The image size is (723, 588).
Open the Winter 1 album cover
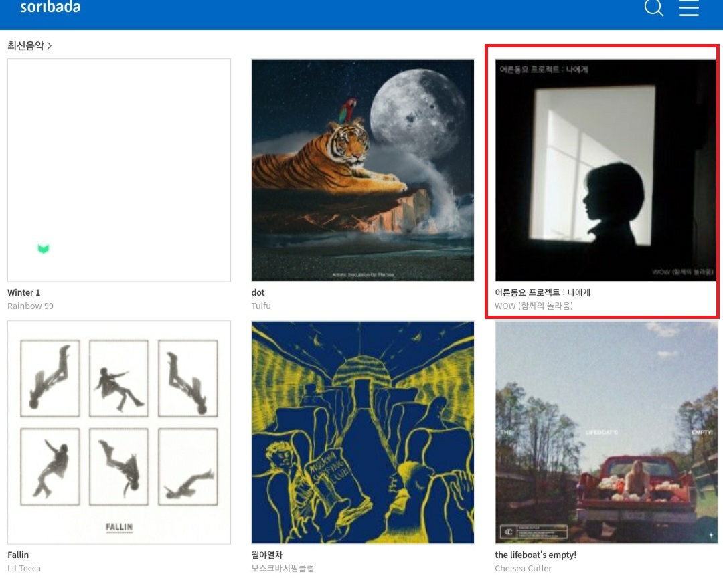tap(119, 170)
